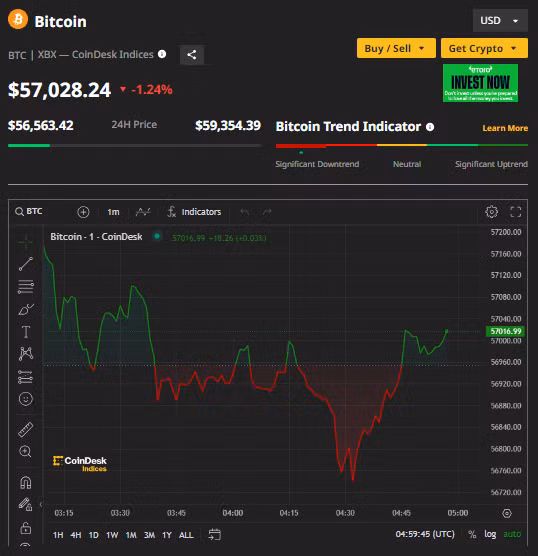Select the 1Y time range

tap(167, 535)
